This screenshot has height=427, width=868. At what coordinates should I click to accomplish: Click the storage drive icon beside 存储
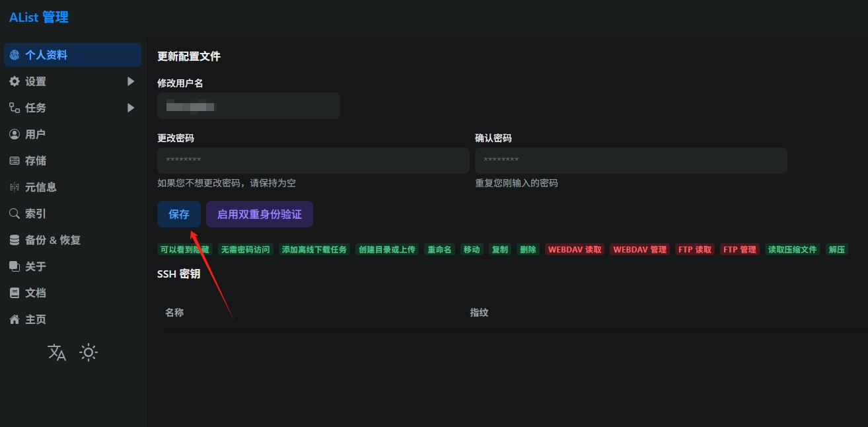(x=15, y=161)
